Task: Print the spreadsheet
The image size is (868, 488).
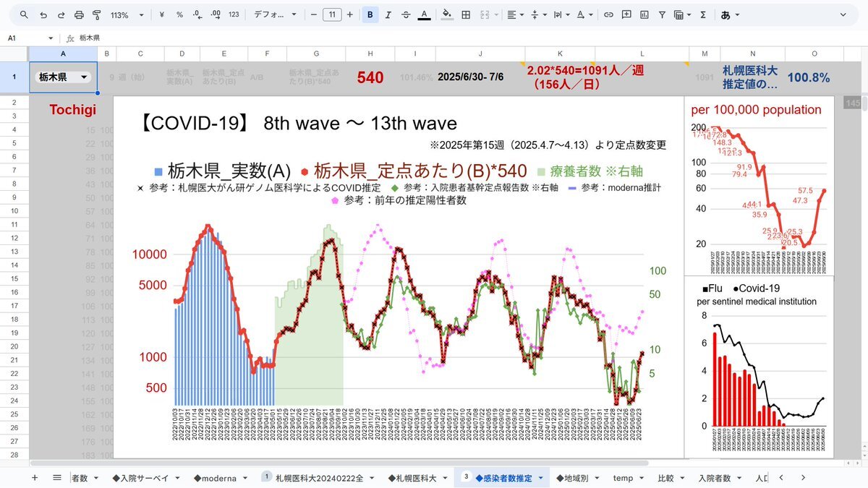Action: pyautogui.click(x=79, y=14)
